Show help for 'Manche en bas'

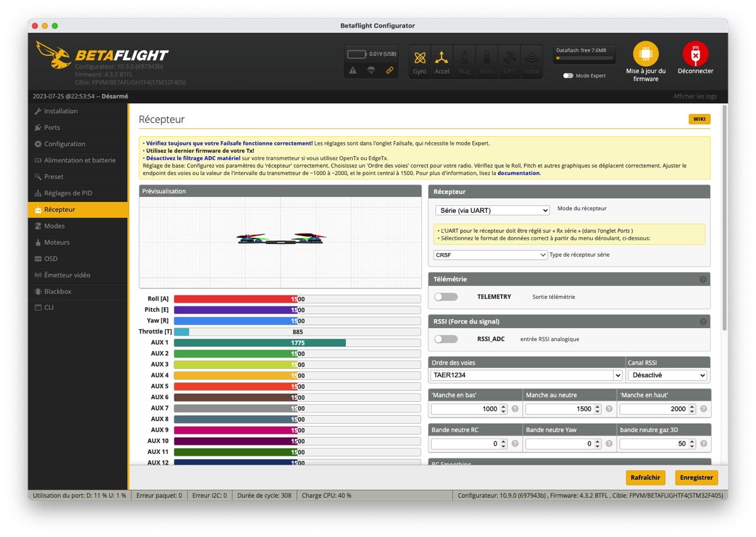click(515, 409)
